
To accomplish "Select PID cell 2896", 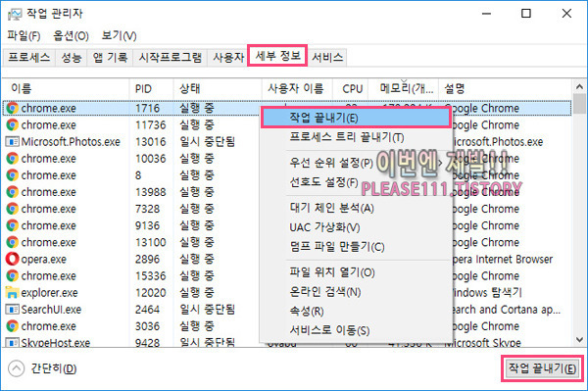I will click(x=147, y=259).
